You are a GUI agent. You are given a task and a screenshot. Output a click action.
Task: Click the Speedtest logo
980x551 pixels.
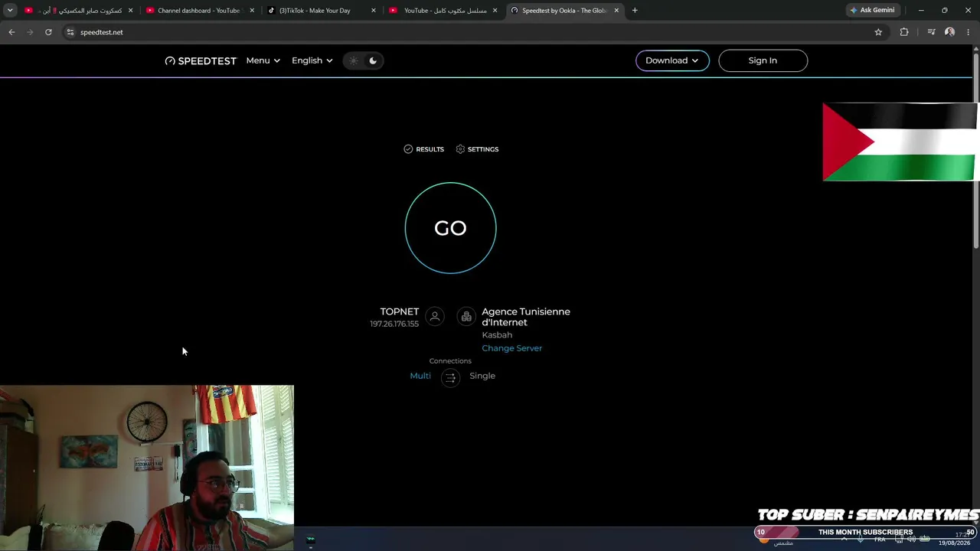point(201,60)
